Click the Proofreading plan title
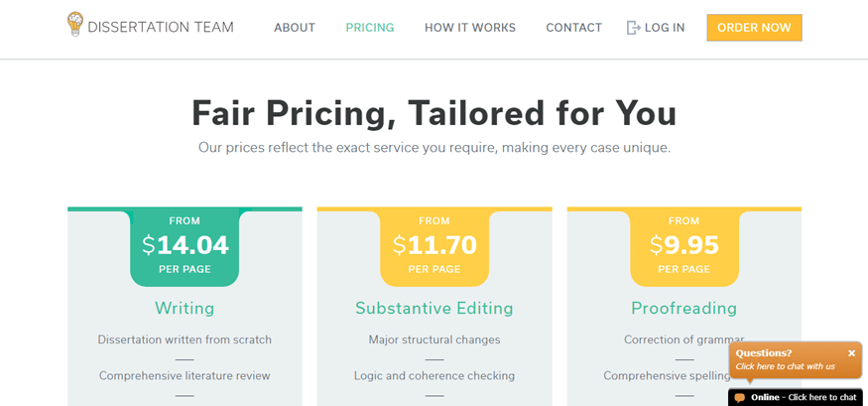 684,308
